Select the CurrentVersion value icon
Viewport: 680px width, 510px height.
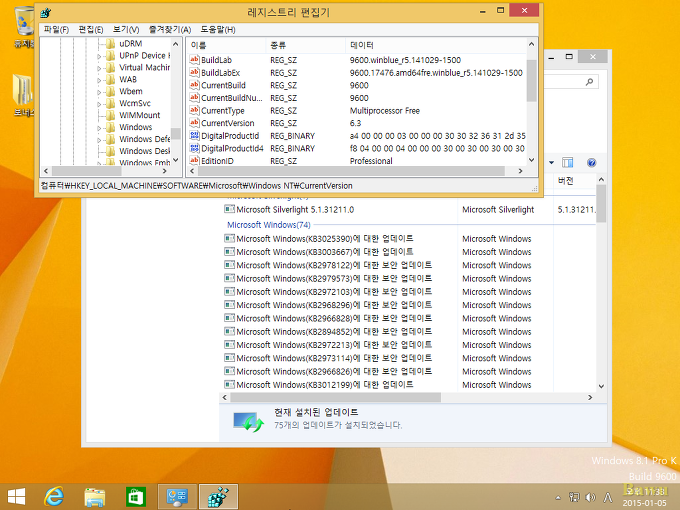pos(194,123)
